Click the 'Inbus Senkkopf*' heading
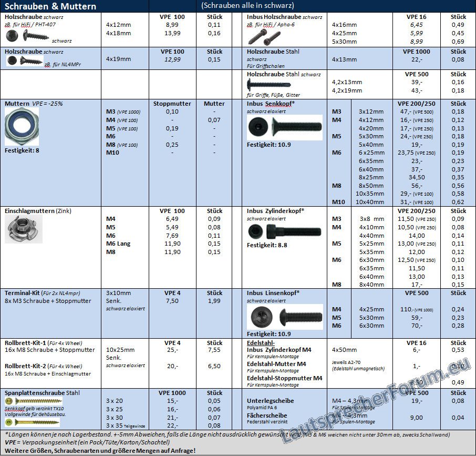Viewport: 476px width, 456px height. (x=271, y=104)
